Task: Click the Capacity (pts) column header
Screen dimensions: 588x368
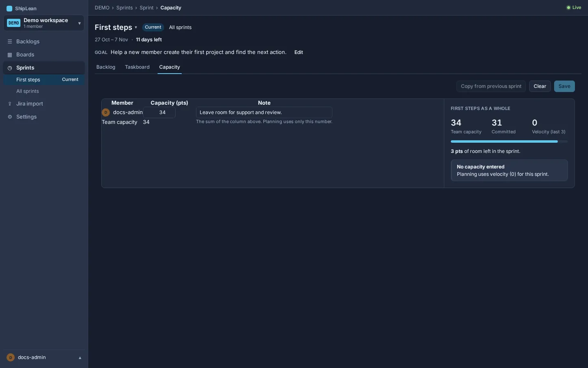Action: pos(169,103)
